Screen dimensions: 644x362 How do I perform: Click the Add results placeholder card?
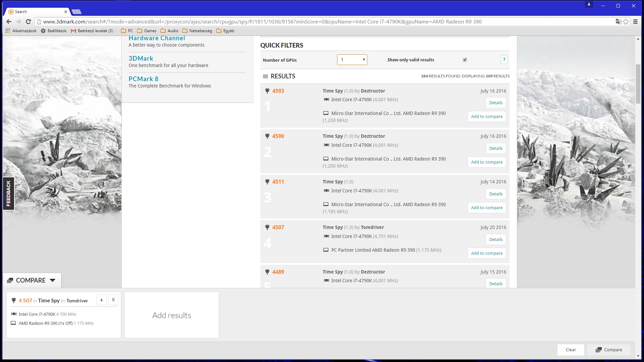coord(172,315)
